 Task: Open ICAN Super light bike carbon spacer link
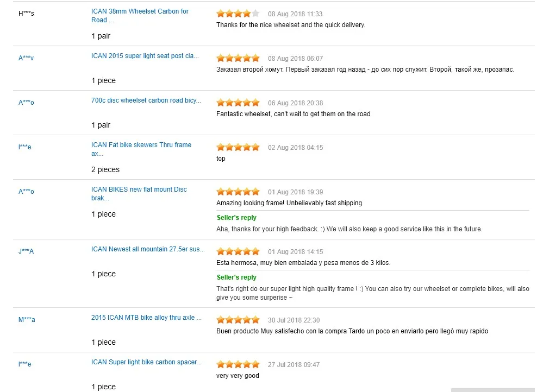(x=146, y=362)
